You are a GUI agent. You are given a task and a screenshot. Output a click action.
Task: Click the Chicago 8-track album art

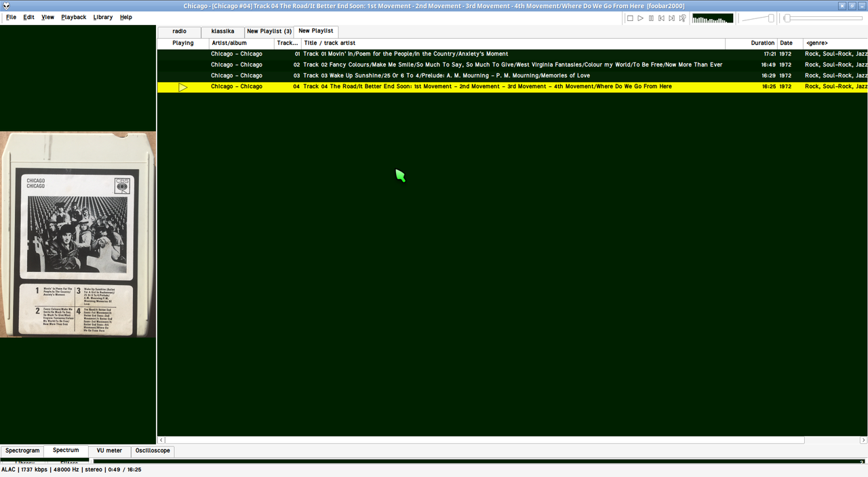point(78,234)
